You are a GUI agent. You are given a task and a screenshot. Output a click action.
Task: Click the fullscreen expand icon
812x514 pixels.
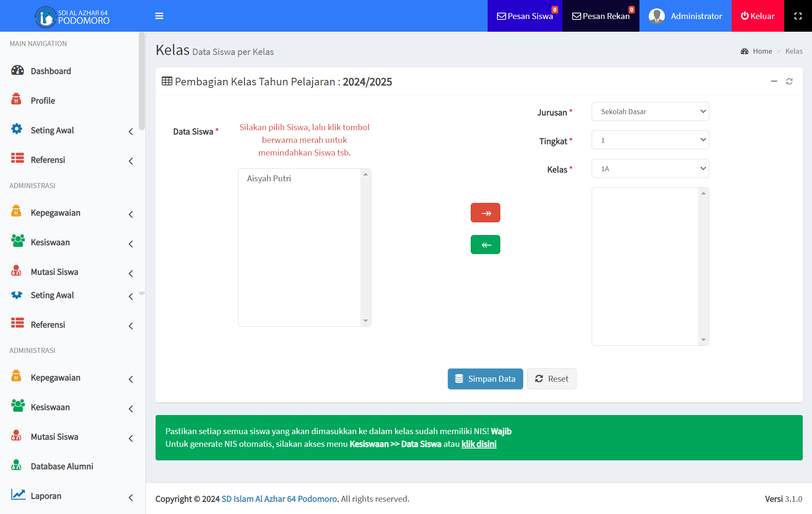(798, 16)
